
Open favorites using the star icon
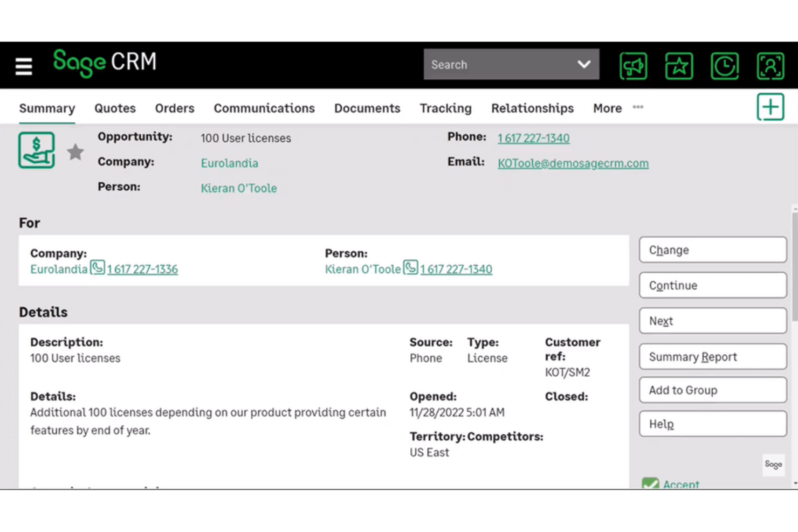pyautogui.click(x=679, y=65)
